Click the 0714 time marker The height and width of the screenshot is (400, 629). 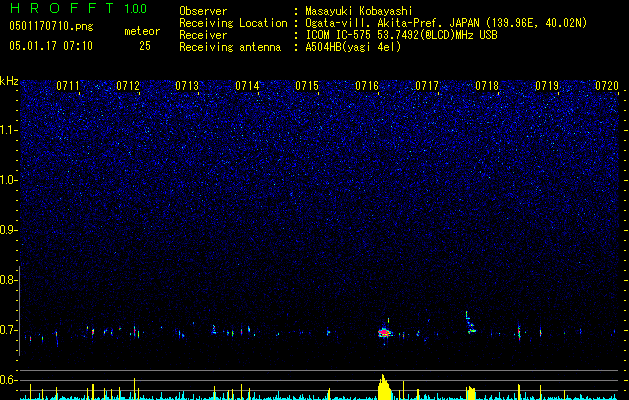click(248, 86)
